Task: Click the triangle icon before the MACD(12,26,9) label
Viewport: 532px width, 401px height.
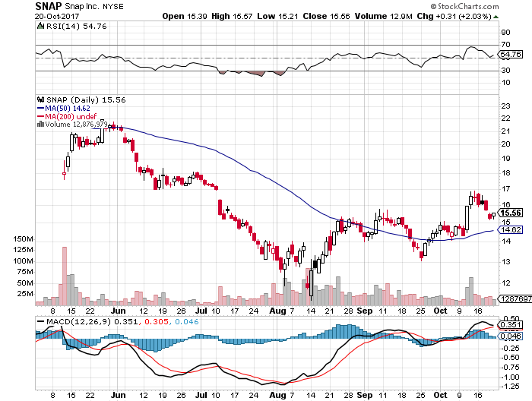Action: point(40,322)
